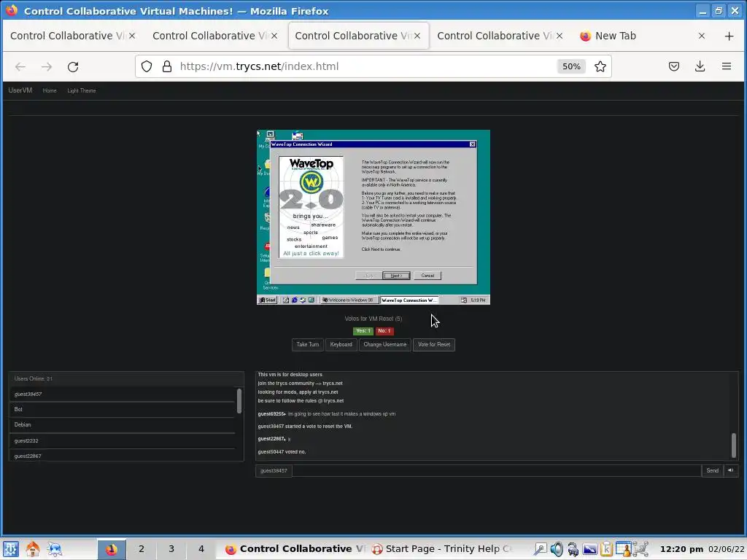
Task: Open home folder icon on taskbar
Action: pyautogui.click(x=33, y=549)
